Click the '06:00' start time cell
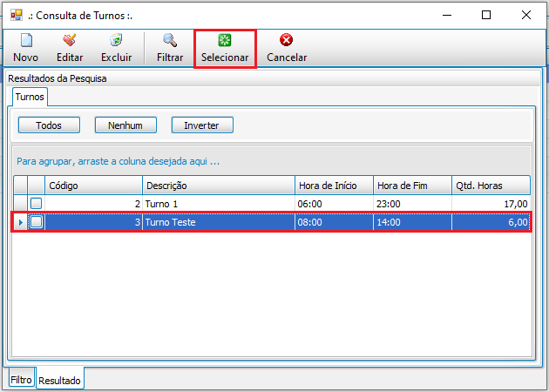549x392 pixels. (334, 204)
